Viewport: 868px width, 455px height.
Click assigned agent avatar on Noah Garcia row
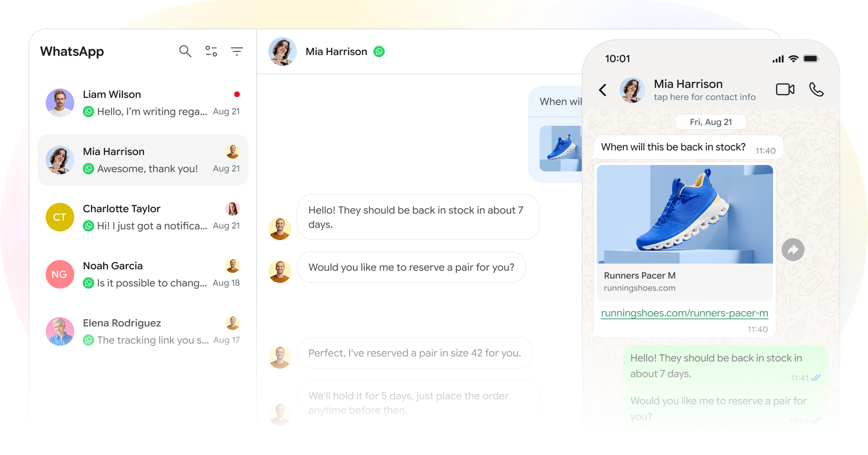(x=232, y=265)
